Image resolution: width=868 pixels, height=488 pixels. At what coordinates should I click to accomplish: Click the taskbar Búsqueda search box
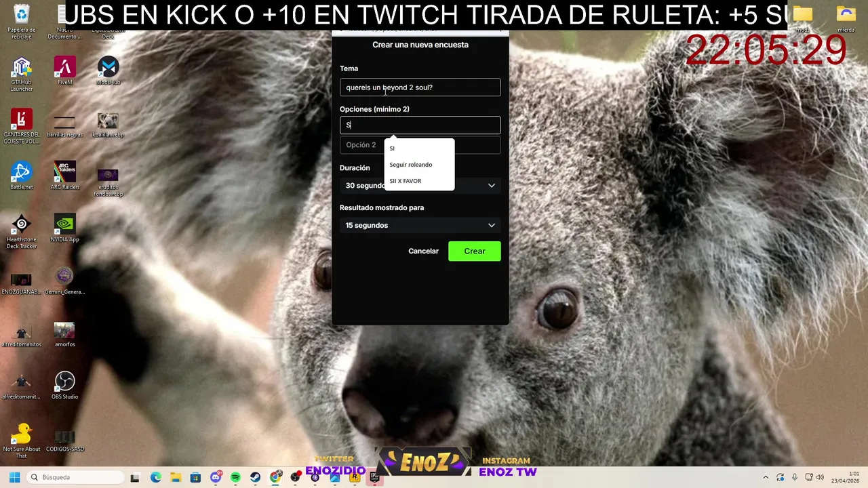pyautogui.click(x=75, y=477)
